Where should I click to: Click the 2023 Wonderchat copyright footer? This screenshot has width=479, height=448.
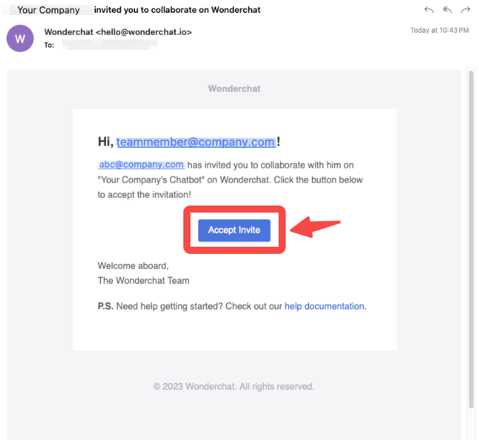click(x=234, y=387)
